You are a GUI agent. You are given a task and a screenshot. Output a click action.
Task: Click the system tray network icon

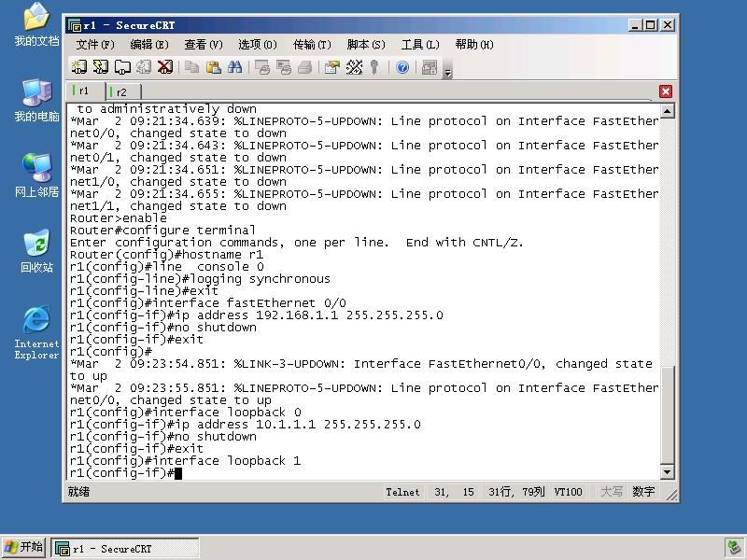click(x=733, y=548)
